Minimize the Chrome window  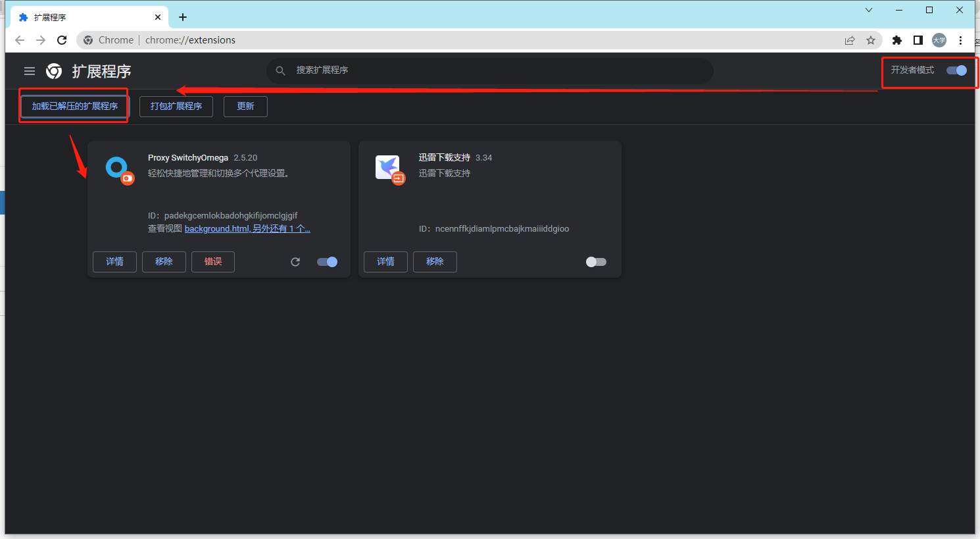coord(899,10)
